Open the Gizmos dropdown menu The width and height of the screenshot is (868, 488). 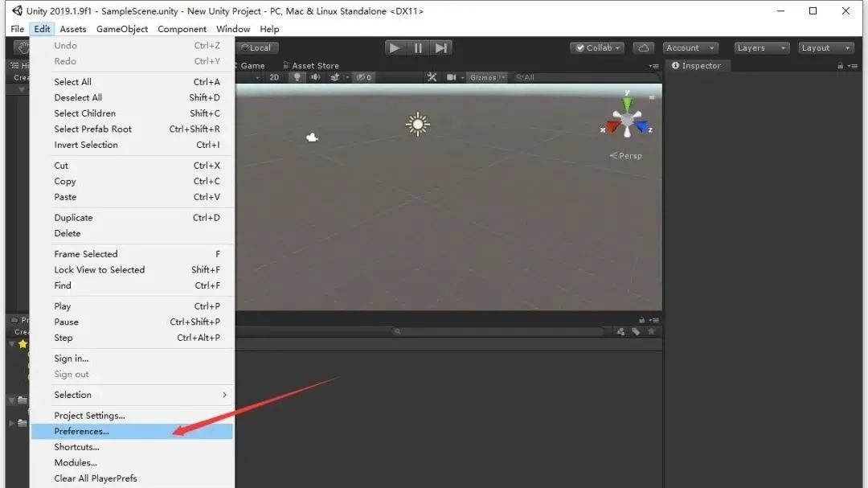[485, 77]
